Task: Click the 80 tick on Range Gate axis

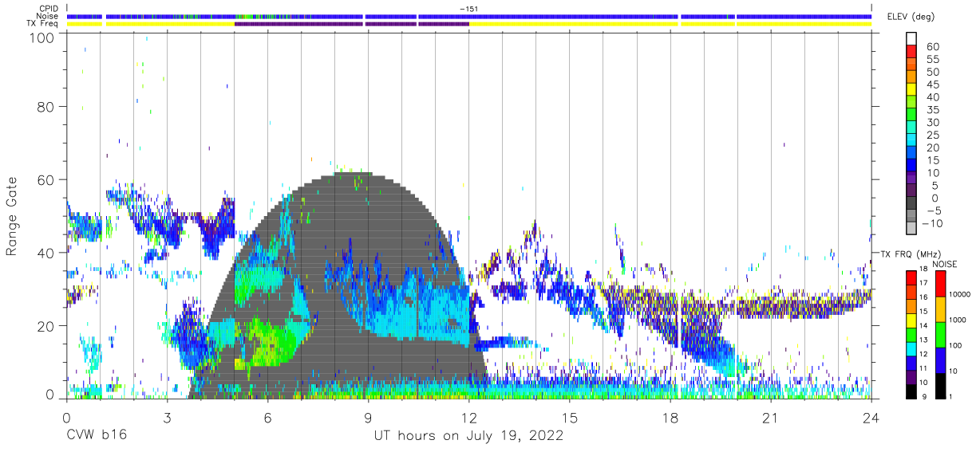Action: 46,107
